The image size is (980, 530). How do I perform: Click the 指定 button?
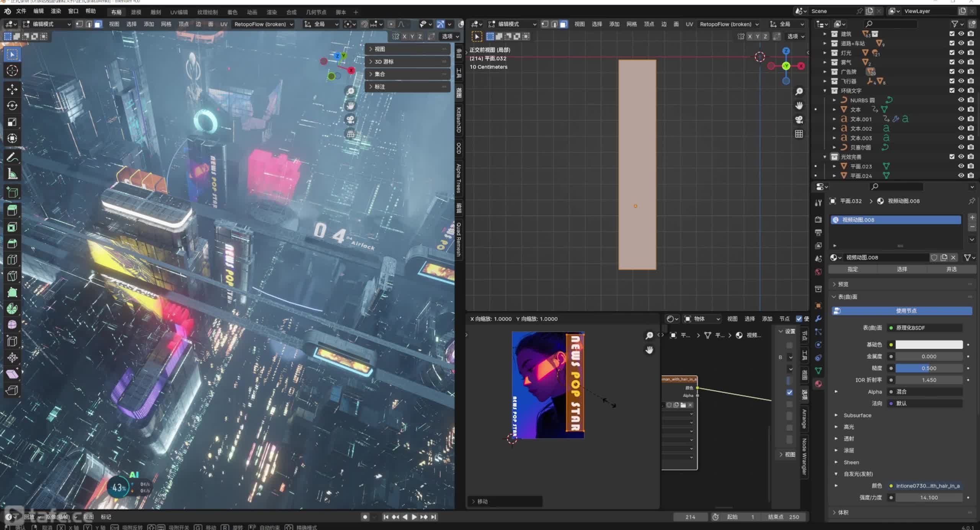click(x=853, y=269)
